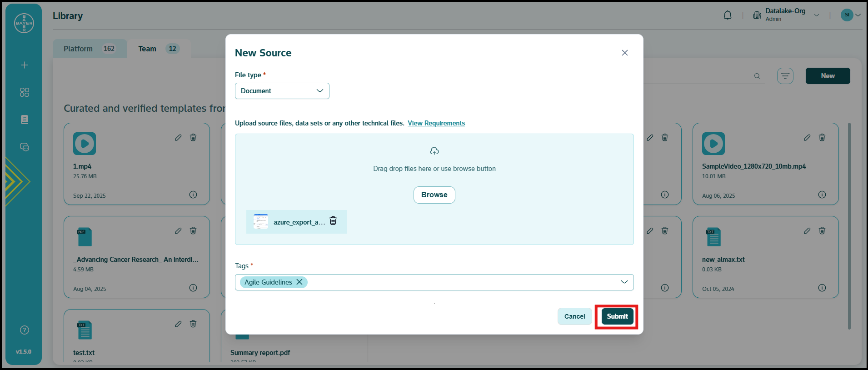The width and height of the screenshot is (868, 370).
Task: Switch to the Team tab
Action: click(159, 49)
